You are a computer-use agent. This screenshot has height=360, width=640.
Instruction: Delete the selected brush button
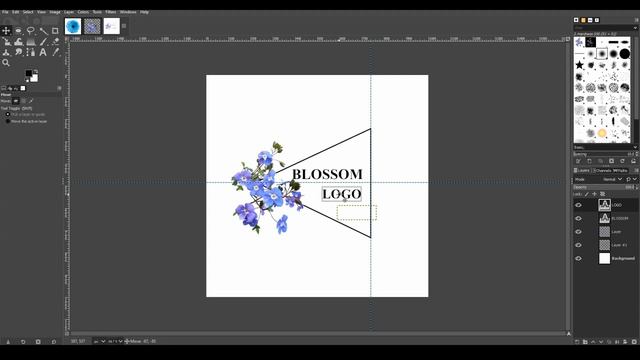611,161
